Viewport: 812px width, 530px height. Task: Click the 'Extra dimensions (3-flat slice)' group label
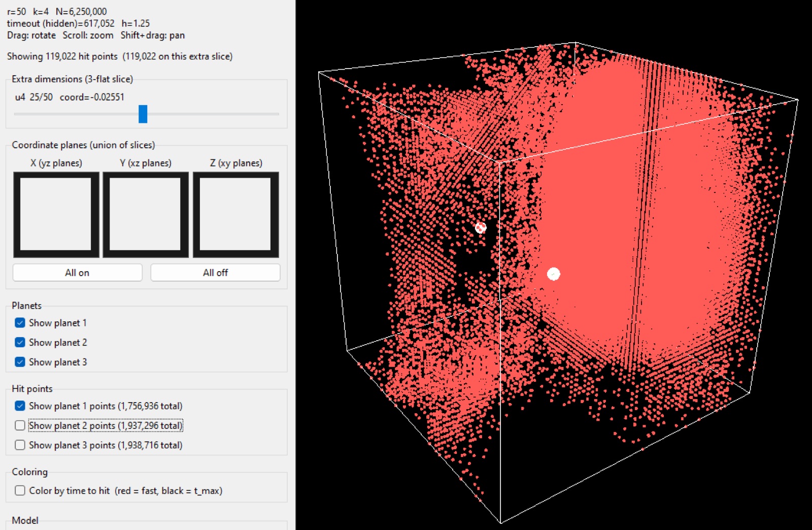73,79
